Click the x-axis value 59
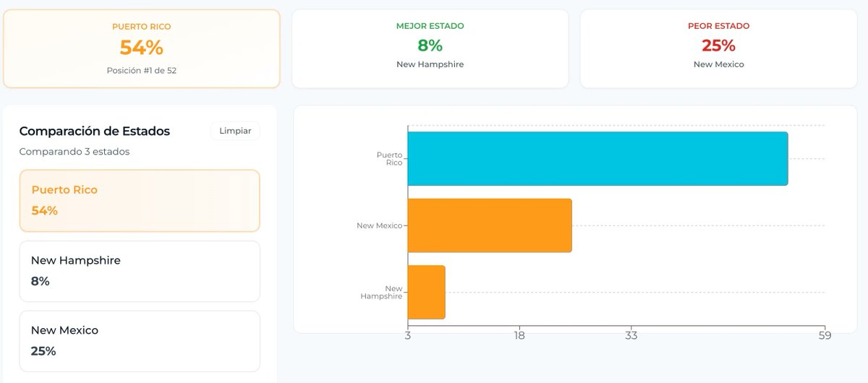This screenshot has width=868, height=383. point(825,335)
